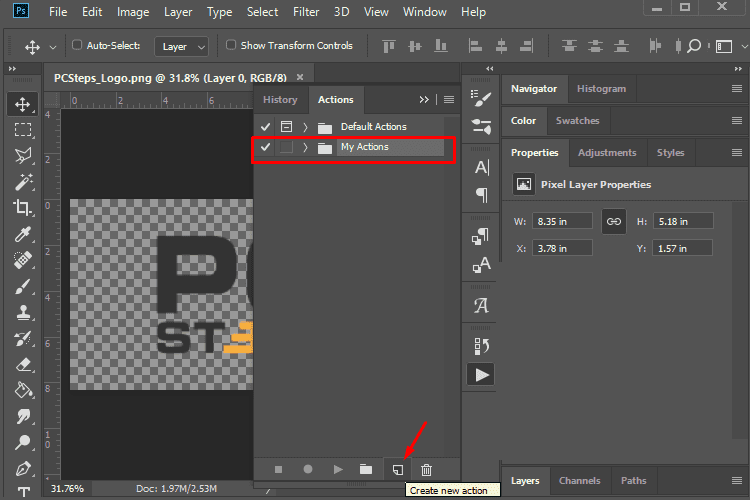750x500 pixels.
Task: Open Move tool preset picker arrow
Action: click(53, 47)
